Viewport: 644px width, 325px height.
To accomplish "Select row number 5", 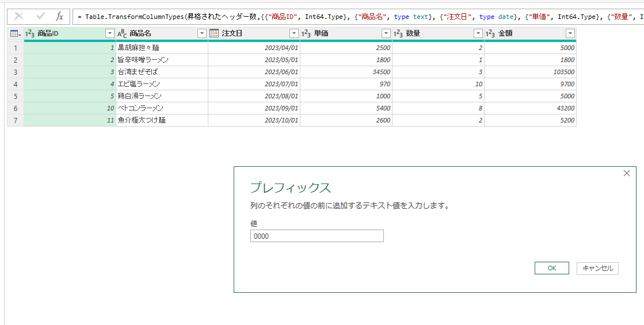I will pyautogui.click(x=16, y=96).
